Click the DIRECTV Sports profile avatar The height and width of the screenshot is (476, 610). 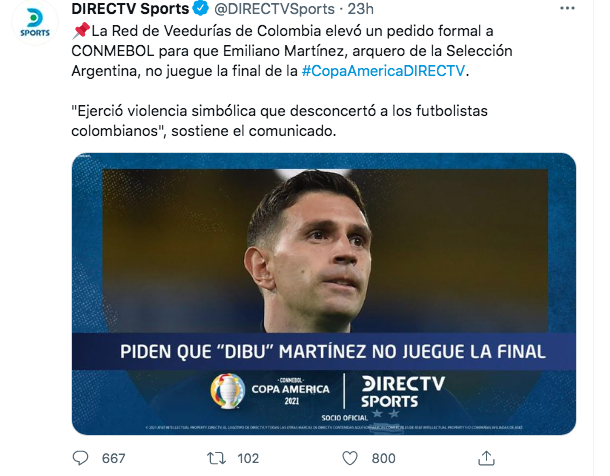[x=35, y=23]
